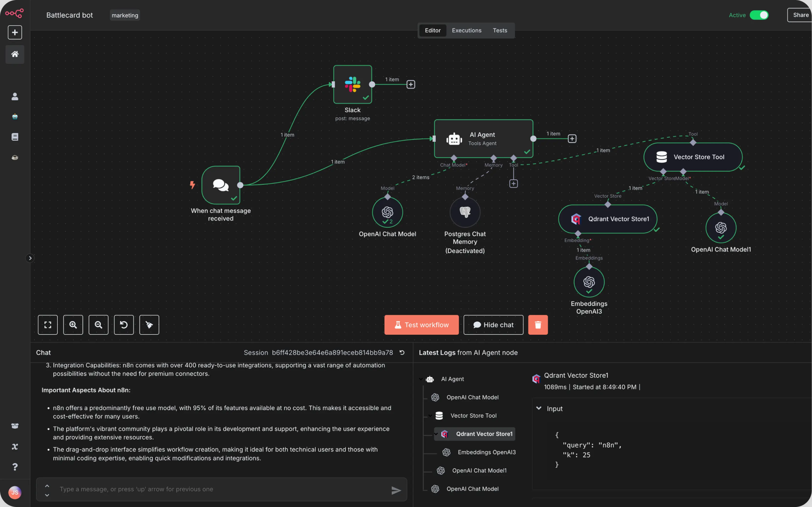Open the Slack node
Viewport: 812px width, 507px height.
(352, 84)
